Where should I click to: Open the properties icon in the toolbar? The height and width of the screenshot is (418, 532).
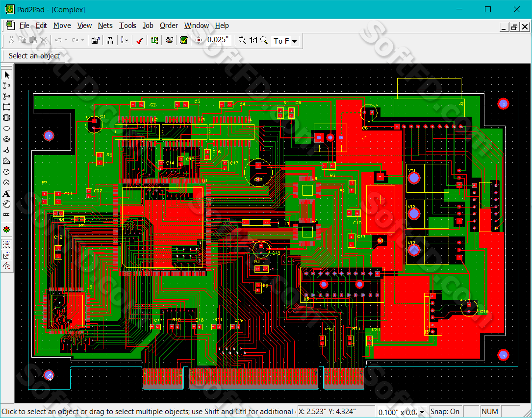pos(95,40)
